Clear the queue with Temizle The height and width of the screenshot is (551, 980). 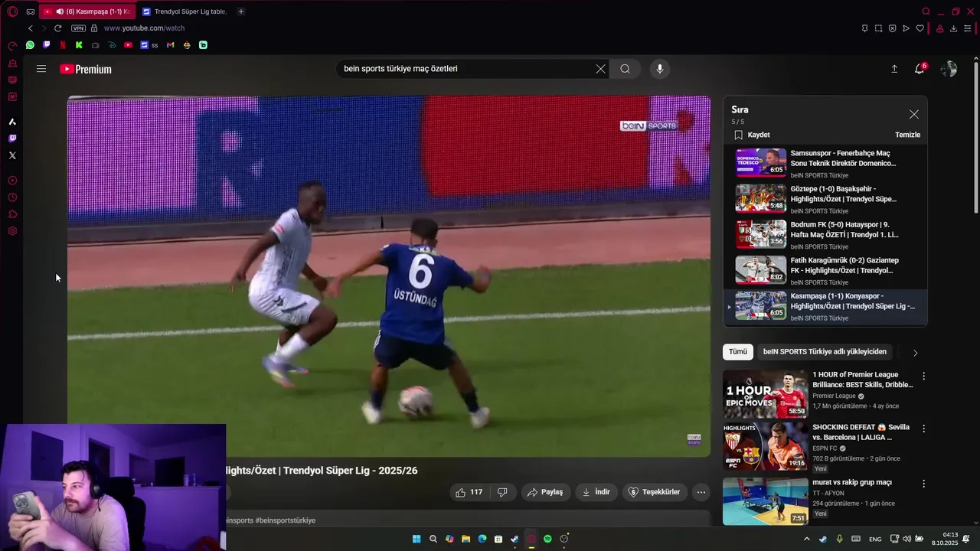(x=908, y=135)
